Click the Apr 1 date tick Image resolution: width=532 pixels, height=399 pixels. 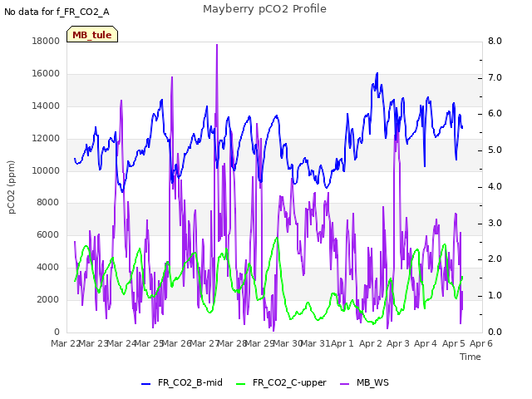pos(342,343)
